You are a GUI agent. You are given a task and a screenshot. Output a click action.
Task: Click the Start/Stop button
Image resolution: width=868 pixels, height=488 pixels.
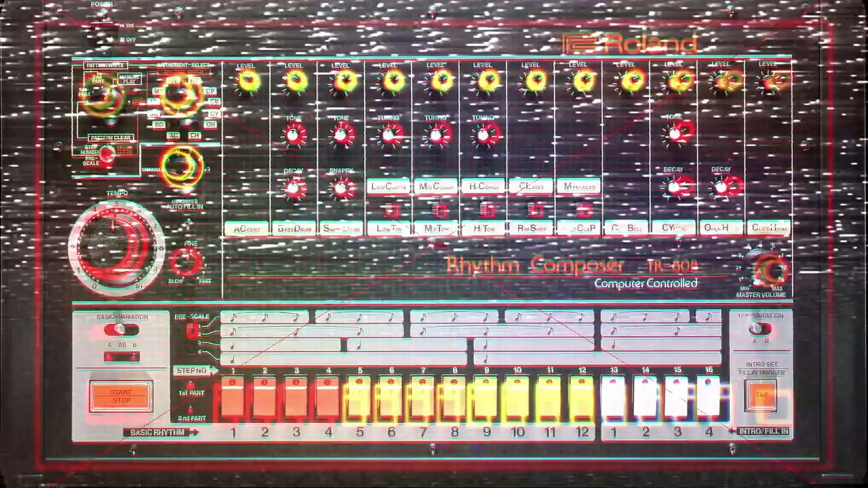pos(121,397)
